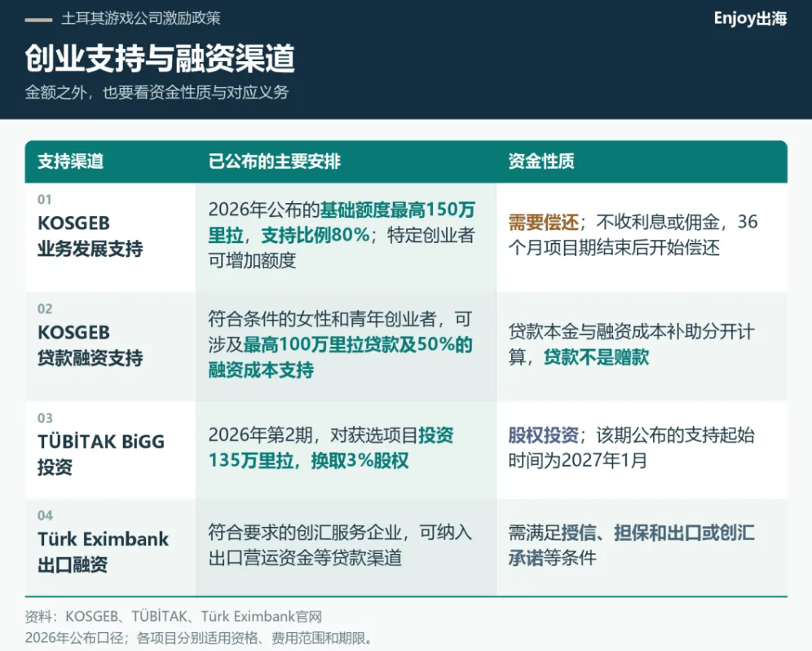Click highlighted text '基础额度最高150万里拉'
This screenshot has height=651, width=812.
click(x=342, y=223)
